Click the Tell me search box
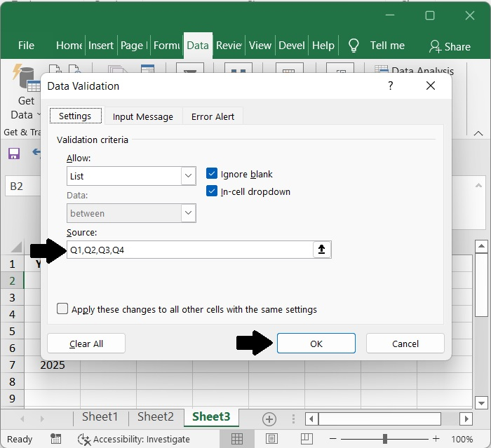This screenshot has width=491, height=448. [x=387, y=46]
